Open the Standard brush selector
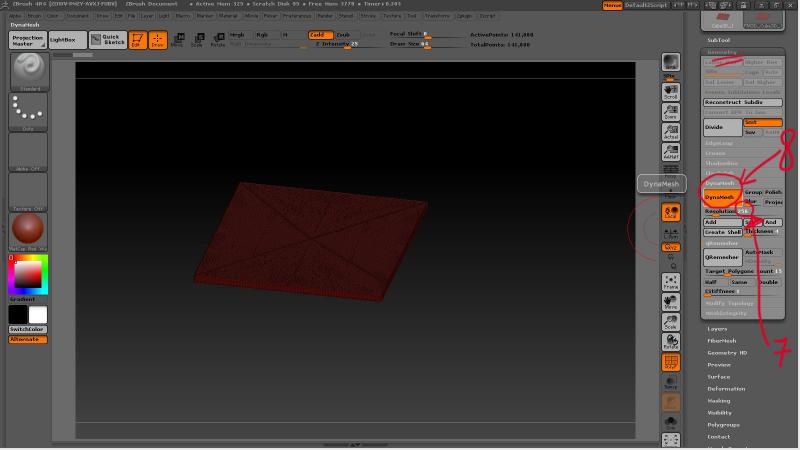The height and width of the screenshot is (450, 800). [x=28, y=72]
